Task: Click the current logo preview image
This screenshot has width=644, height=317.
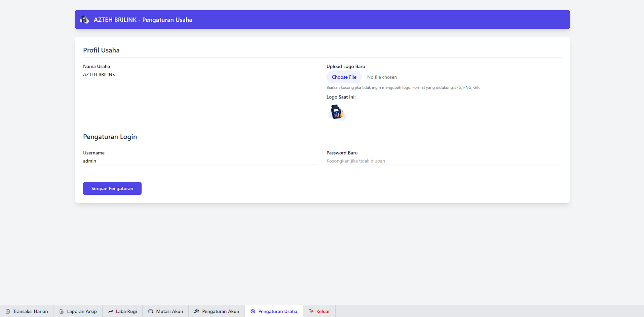Action: (337, 112)
